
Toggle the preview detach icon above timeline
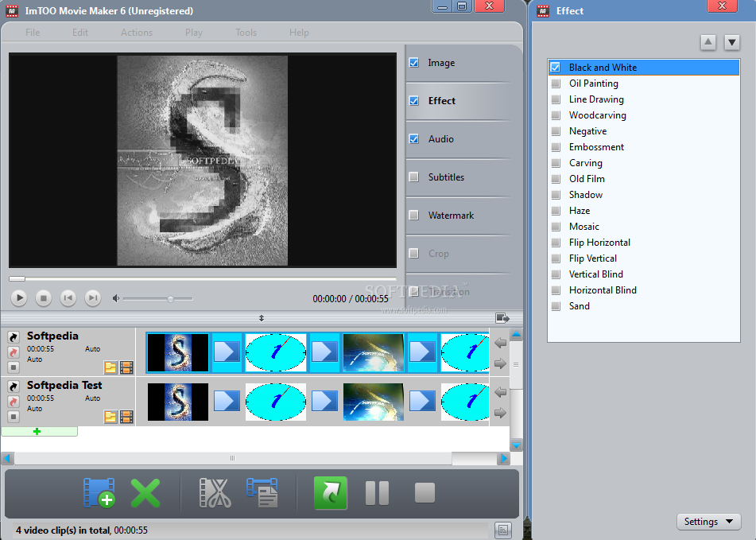pos(502,318)
